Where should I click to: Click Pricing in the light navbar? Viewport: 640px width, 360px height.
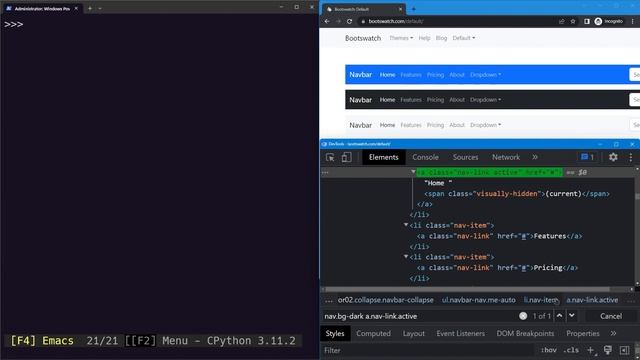coord(435,125)
